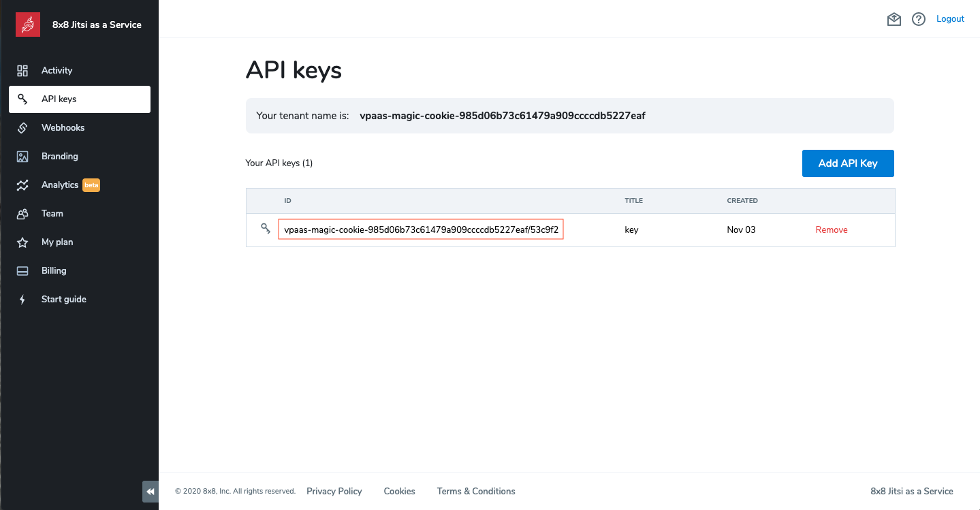Open the Privacy Policy footer link
The image size is (980, 510).
point(334,491)
